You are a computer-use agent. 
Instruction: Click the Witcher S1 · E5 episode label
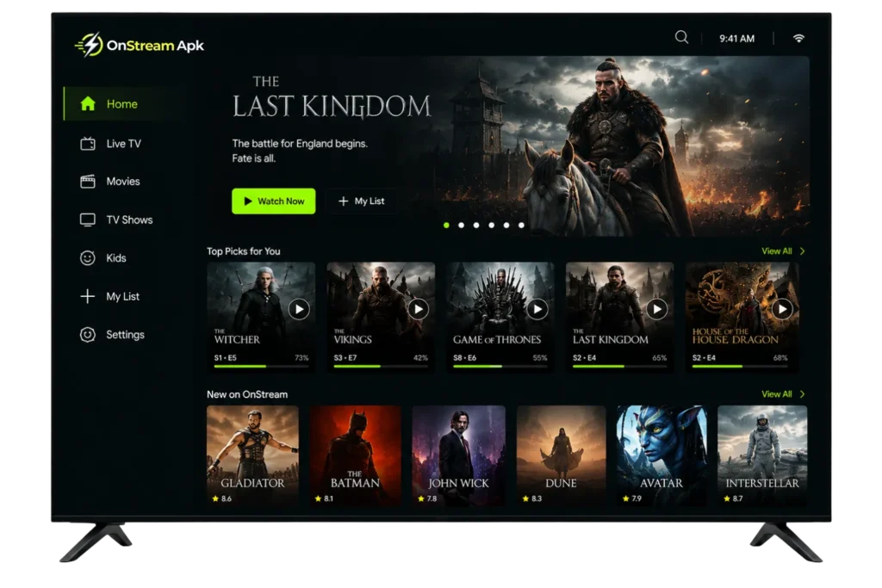[225, 357]
